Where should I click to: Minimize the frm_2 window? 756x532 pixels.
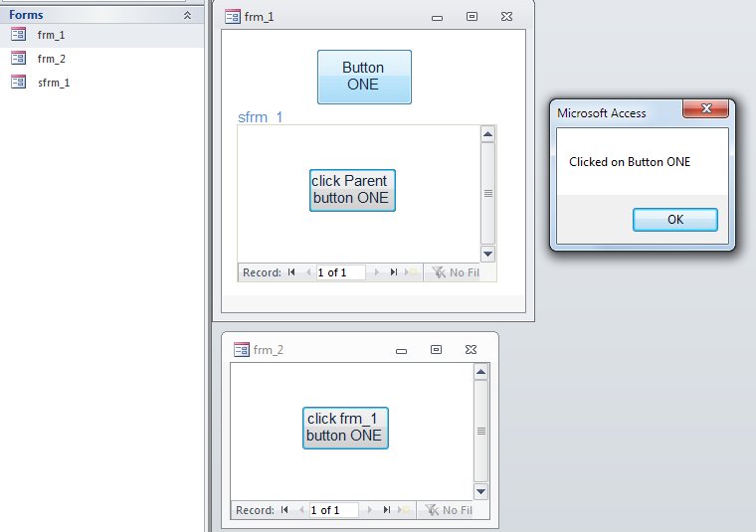(401, 351)
